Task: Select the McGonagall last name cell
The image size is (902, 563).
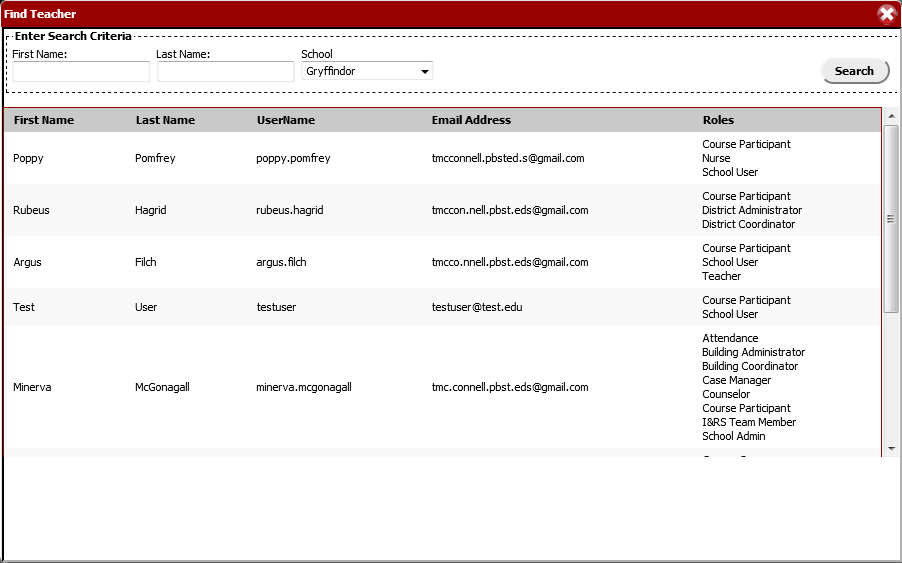Action: click(162, 387)
